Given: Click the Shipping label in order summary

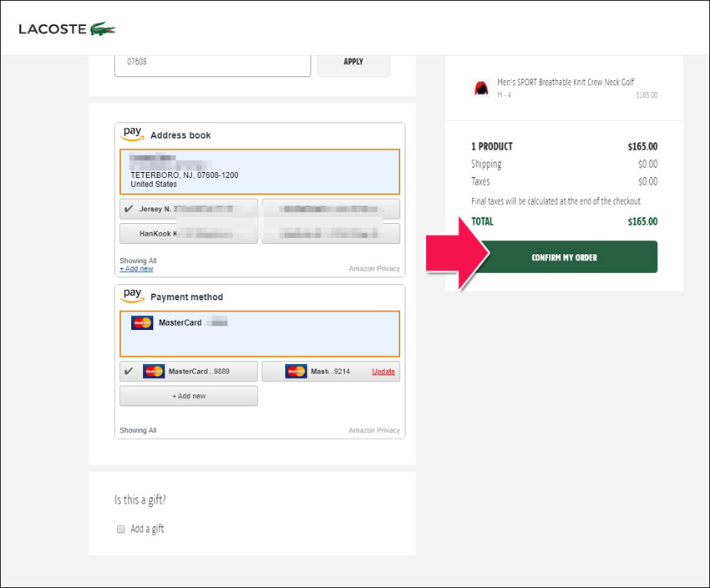Looking at the screenshot, I should [486, 164].
